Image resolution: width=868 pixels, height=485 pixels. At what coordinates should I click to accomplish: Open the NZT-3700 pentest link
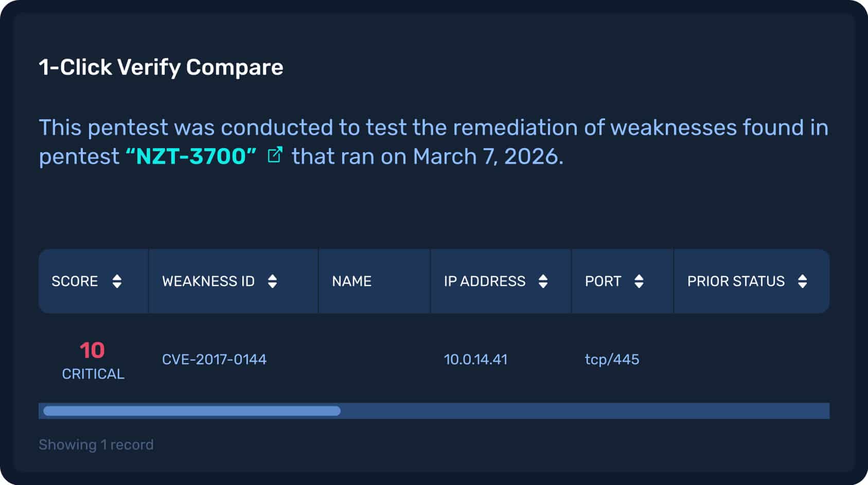point(191,156)
